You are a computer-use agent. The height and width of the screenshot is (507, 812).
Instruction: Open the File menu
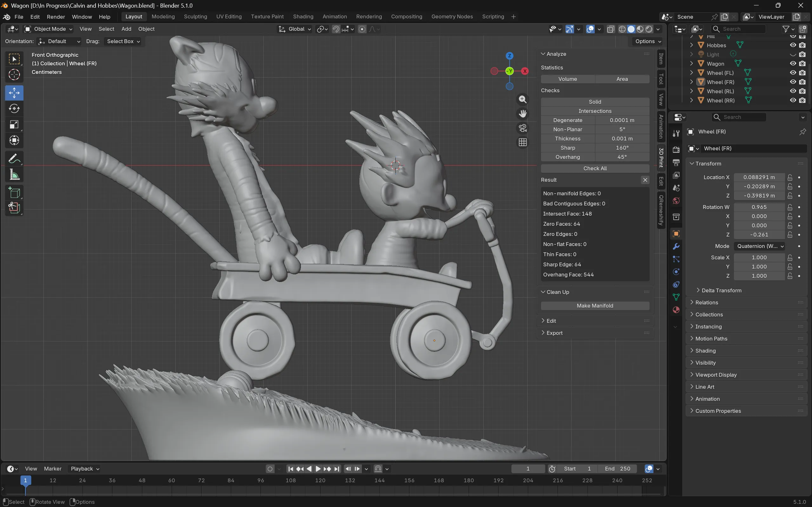[19, 17]
